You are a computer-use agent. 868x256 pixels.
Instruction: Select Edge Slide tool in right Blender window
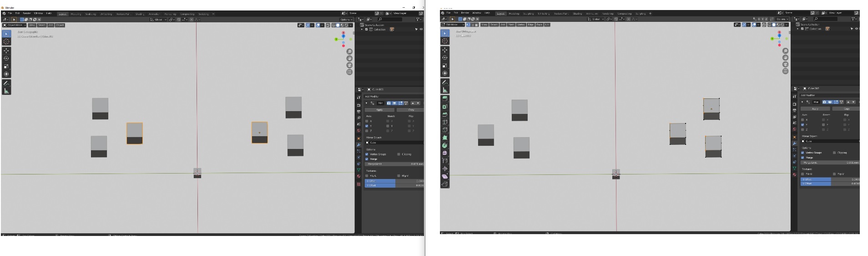point(445,160)
